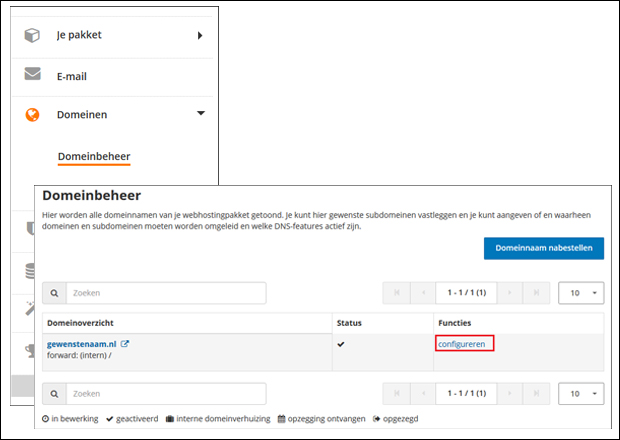Go to previous page in upper pagination
620x440 pixels.
[423, 293]
